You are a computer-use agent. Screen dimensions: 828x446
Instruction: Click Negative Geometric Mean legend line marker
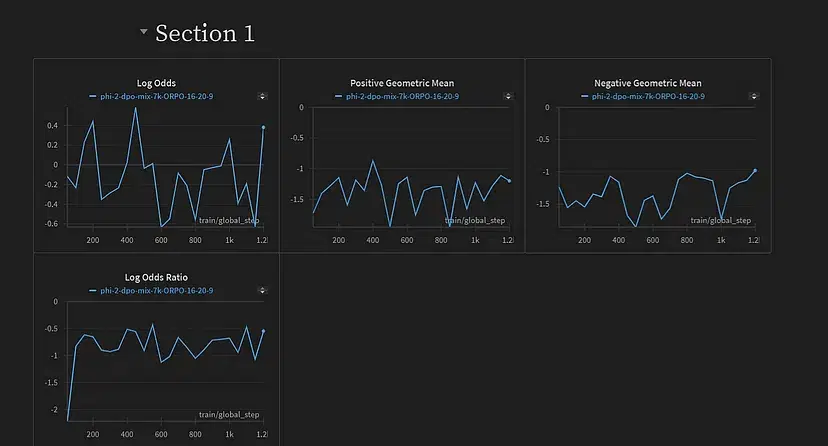585,96
